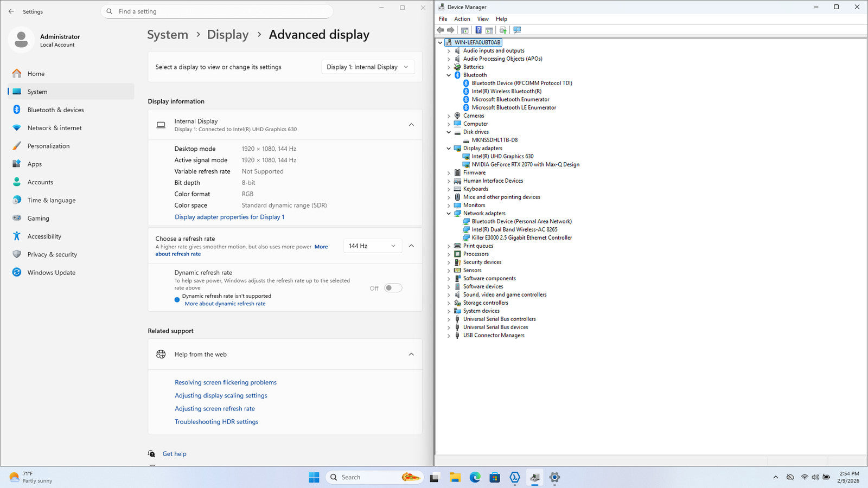Collapse the Bluetooth node in device tree
Viewport: 868px width, 488px height.
pos(449,75)
